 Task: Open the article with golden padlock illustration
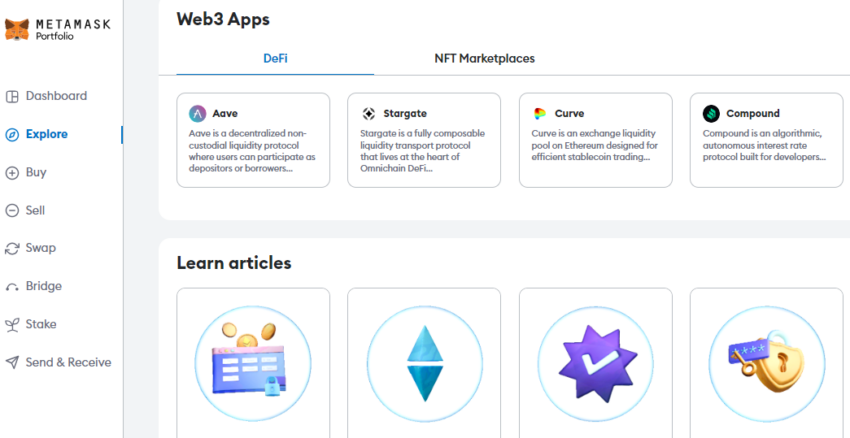pos(767,363)
